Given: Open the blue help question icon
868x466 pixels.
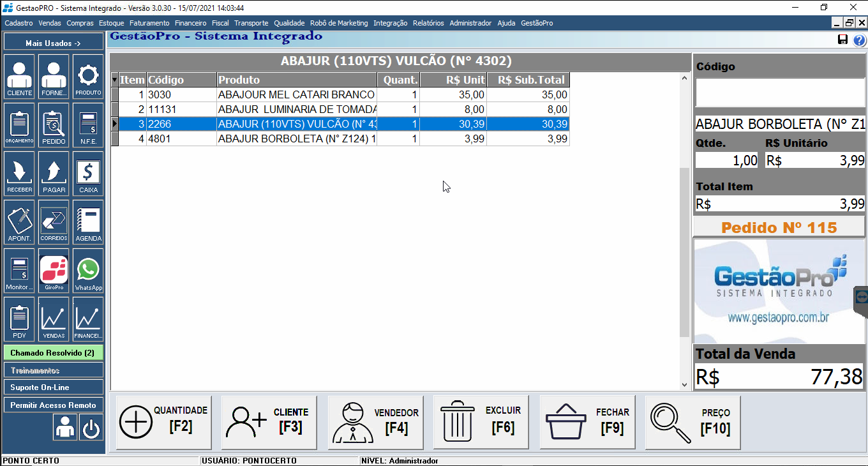Looking at the screenshot, I should click(x=859, y=40).
